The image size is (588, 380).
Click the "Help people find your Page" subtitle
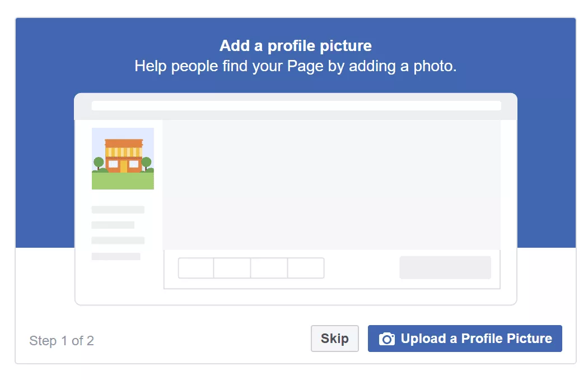click(295, 66)
